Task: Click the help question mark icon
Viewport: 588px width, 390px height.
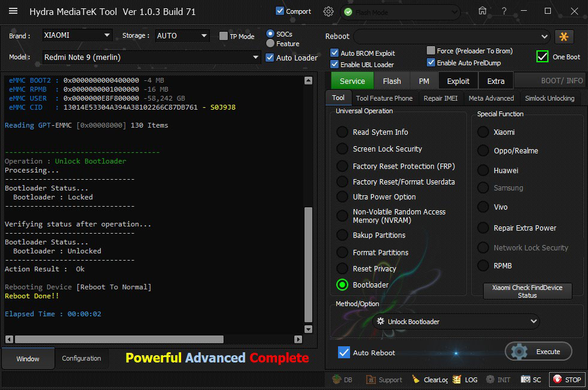Action: coord(504,11)
